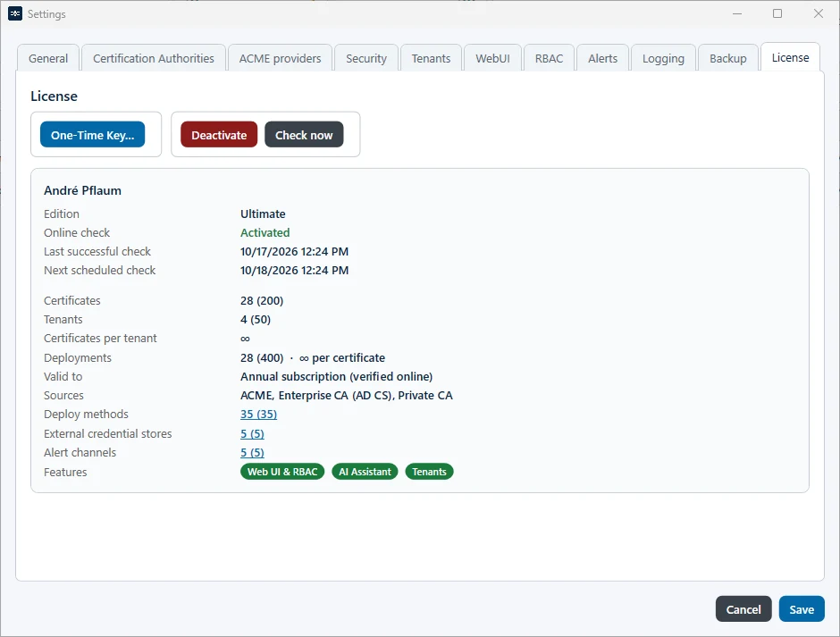This screenshot has width=840, height=637.
Task: Open the ACME providers tab
Action: click(x=280, y=58)
